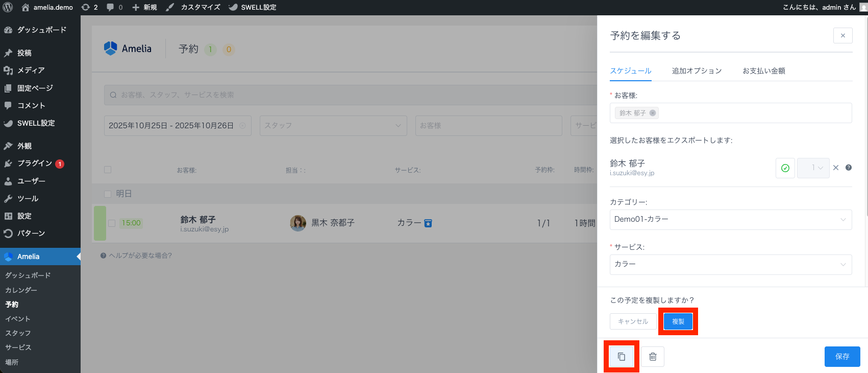Viewport: 868px width, 373px height.
Task: Open the カテゴリー dropdown
Action: tap(730, 220)
